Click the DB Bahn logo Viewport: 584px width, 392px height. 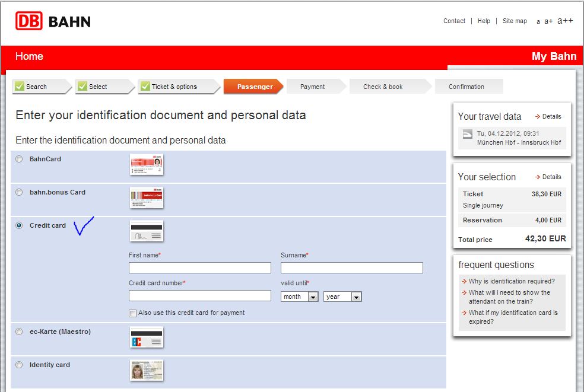click(53, 21)
